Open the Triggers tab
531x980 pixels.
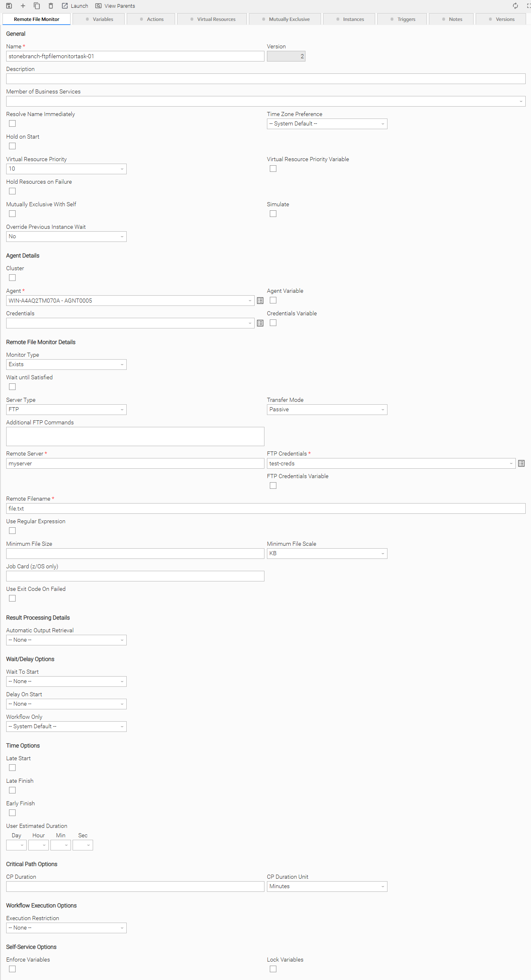402,19
